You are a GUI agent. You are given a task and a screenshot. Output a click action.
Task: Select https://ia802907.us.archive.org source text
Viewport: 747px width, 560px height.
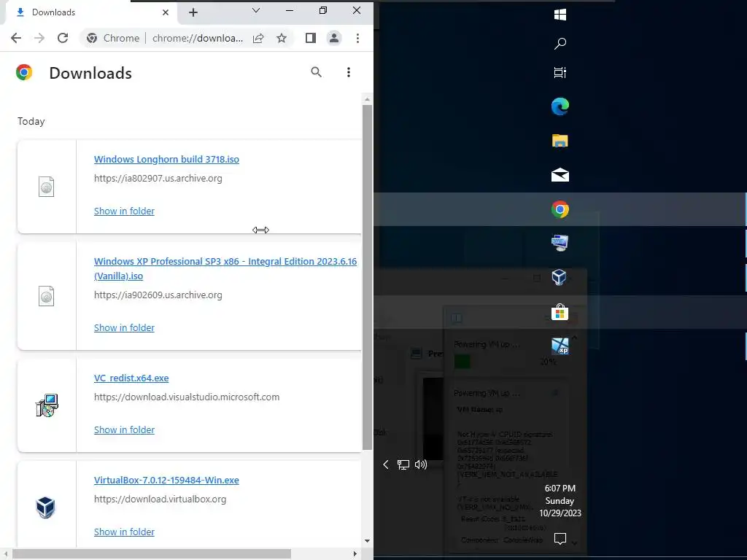tap(158, 178)
